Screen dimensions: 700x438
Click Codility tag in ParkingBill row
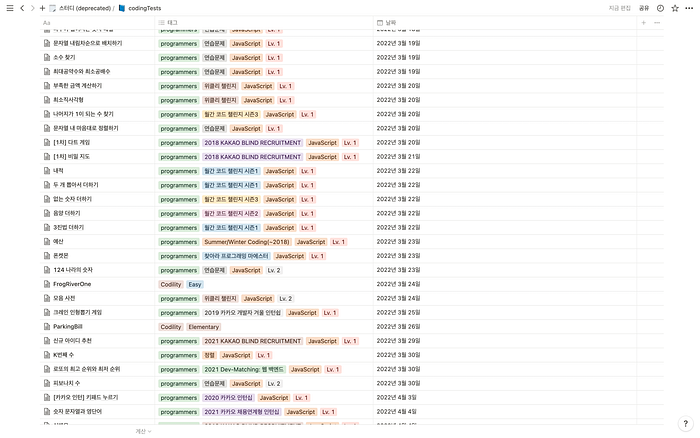click(x=171, y=327)
